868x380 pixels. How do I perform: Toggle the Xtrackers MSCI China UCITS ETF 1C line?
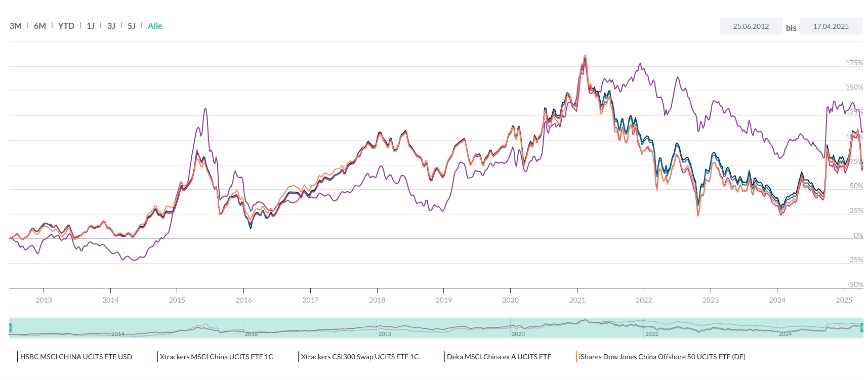[x=216, y=357]
